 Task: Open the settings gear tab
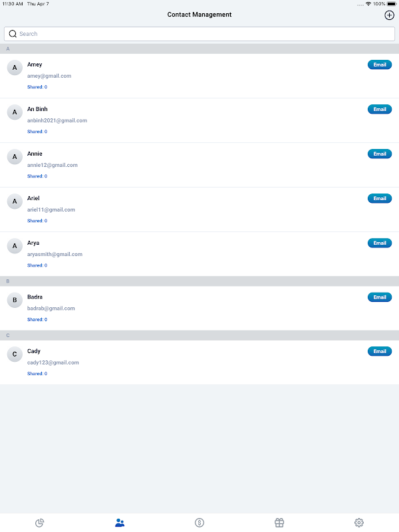click(359, 523)
